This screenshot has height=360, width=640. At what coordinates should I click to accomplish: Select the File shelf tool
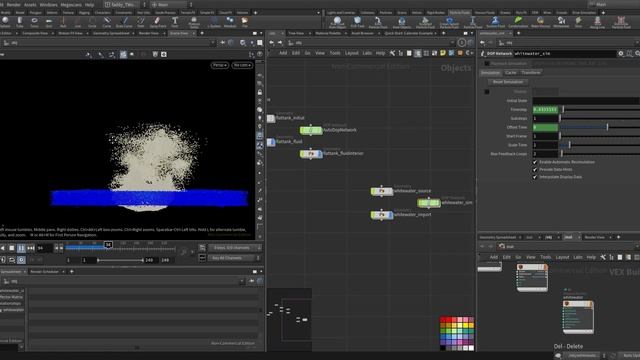point(244,21)
